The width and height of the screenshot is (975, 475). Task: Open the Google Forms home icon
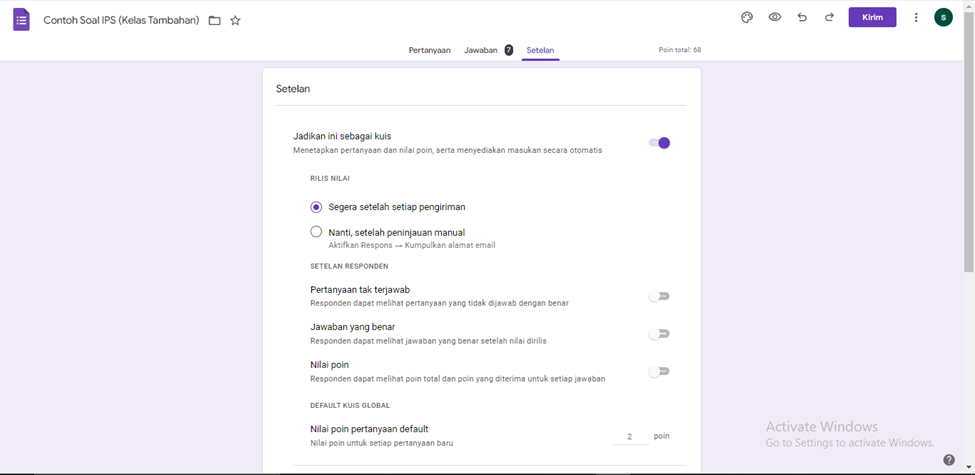(x=21, y=20)
